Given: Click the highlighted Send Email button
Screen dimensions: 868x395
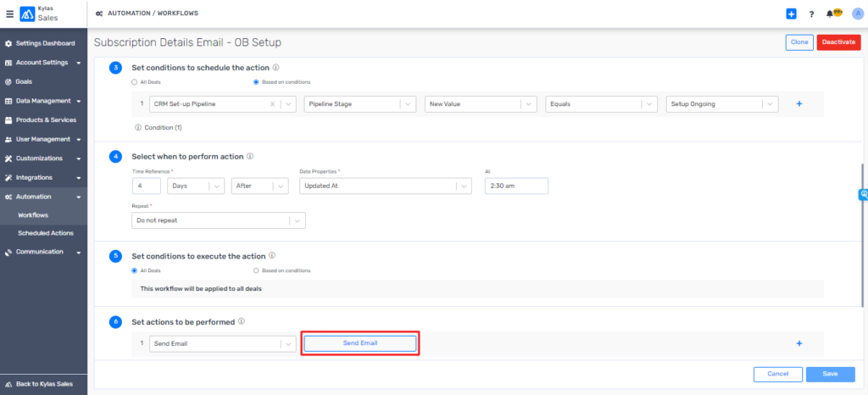Looking at the screenshot, I should click(359, 343).
